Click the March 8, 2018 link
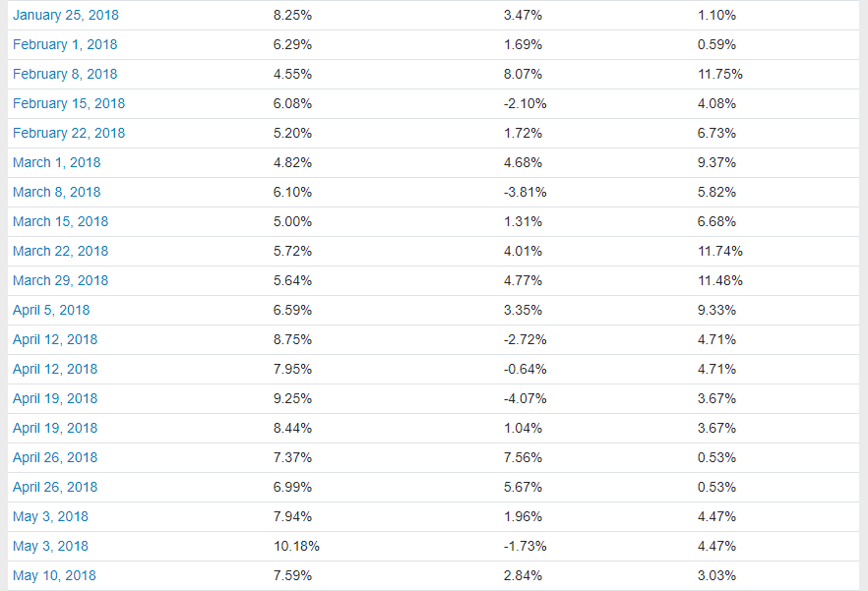 [x=56, y=192]
